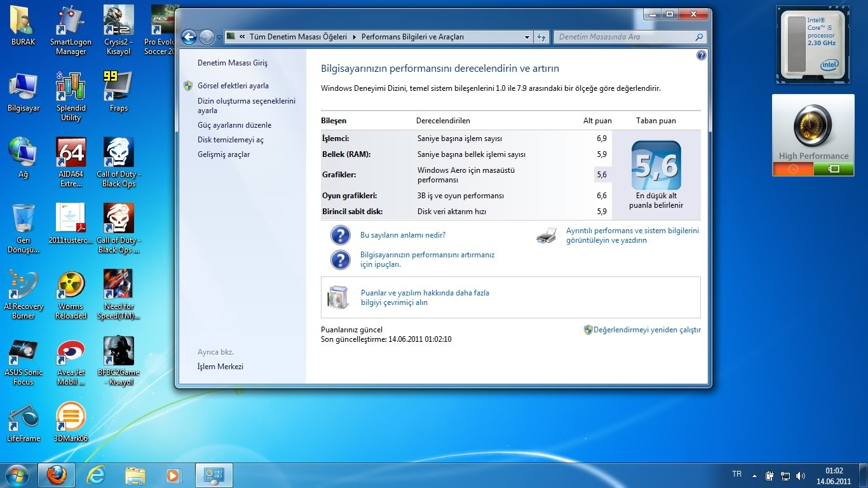Launch AIDA64 Extreme shortcut
The width and height of the screenshot is (868, 488).
coord(71,162)
